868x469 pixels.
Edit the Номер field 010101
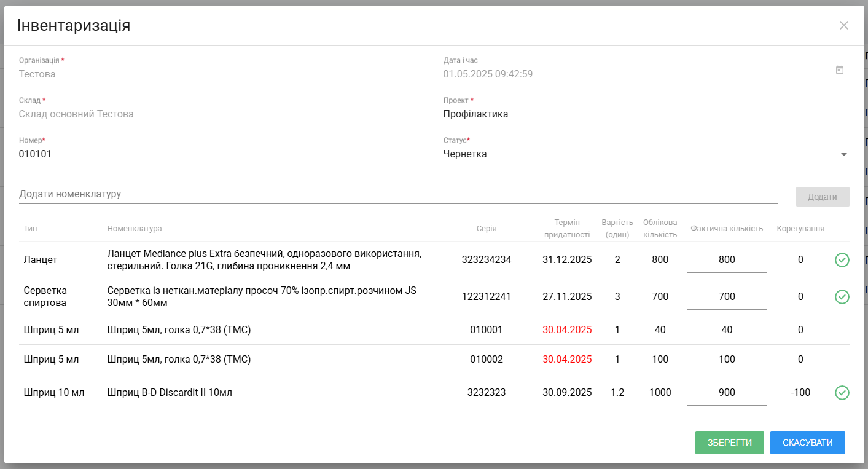[222, 154]
